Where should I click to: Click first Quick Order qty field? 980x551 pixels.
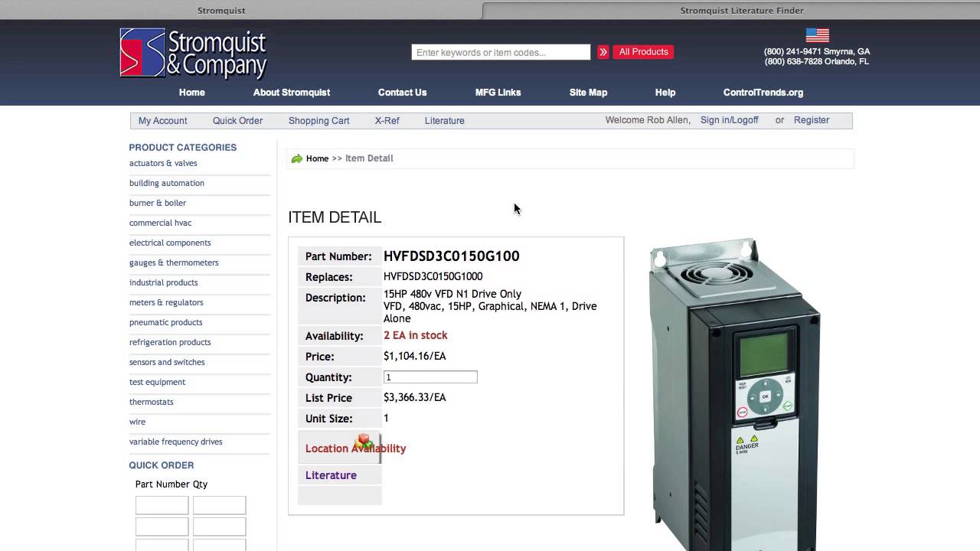click(x=219, y=505)
